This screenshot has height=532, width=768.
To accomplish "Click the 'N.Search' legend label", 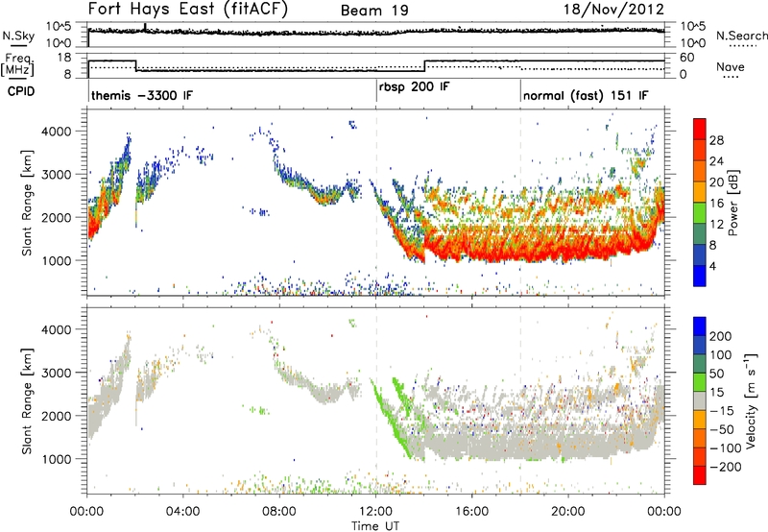I will point(741,36).
